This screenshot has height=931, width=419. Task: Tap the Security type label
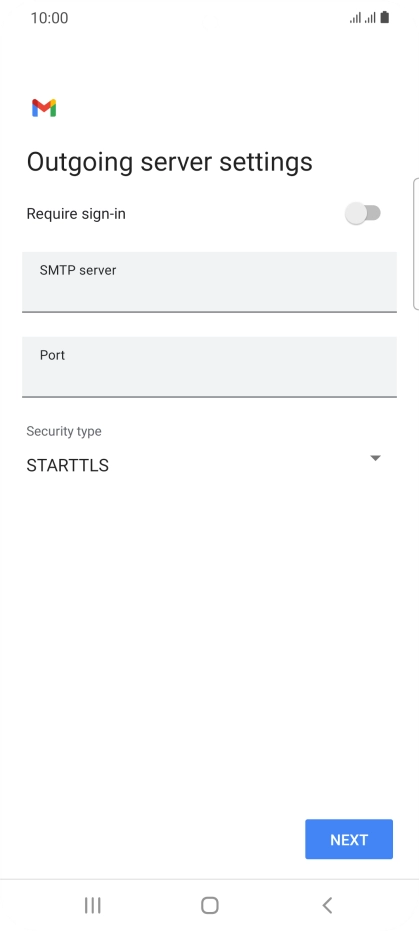pyautogui.click(x=64, y=431)
